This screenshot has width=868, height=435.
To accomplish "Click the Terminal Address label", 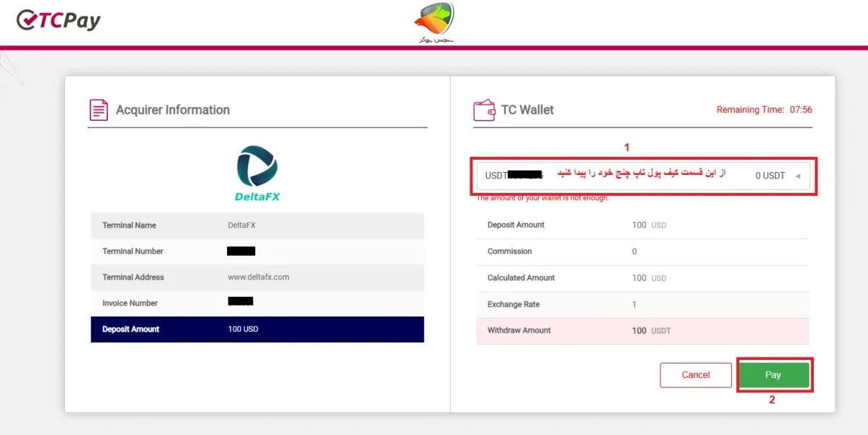I will coord(133,277).
